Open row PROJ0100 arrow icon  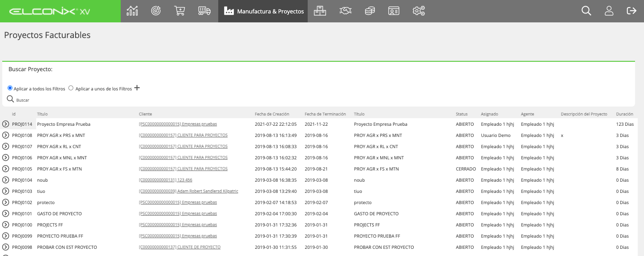point(5,225)
